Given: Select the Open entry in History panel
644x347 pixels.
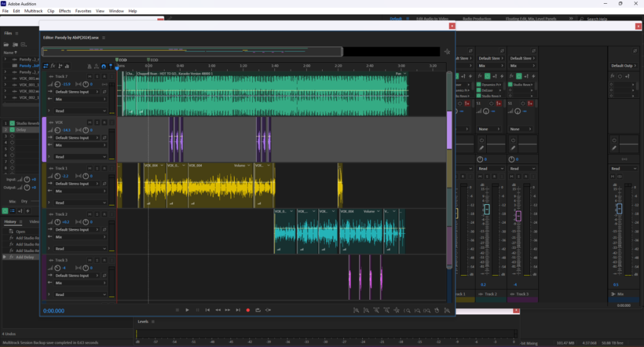Looking at the screenshot, I should coord(21,231).
